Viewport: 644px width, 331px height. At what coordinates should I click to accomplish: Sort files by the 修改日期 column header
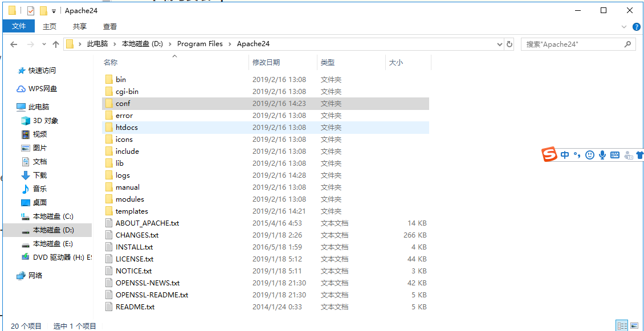coord(266,63)
